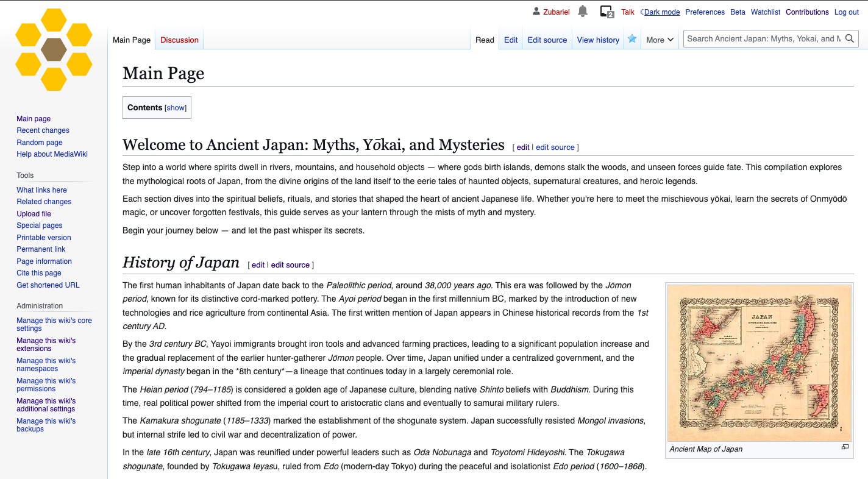Viewport: 868px width, 479px height.
Task: Toggle Dark mode
Action: click(661, 12)
